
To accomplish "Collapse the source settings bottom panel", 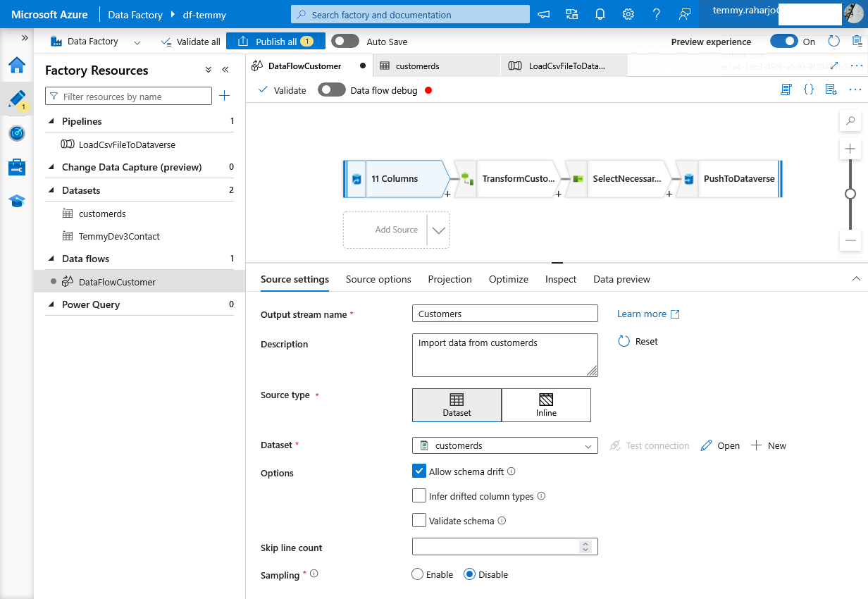I will 856,279.
